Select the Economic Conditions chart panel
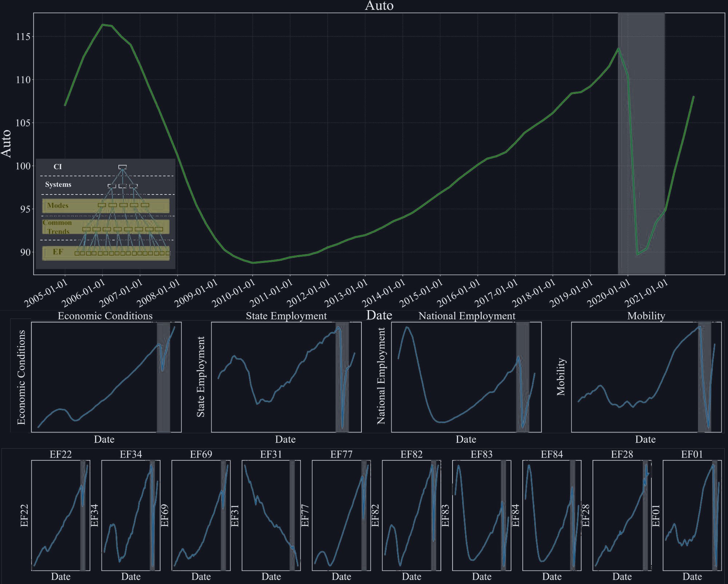728x584 pixels. pyautogui.click(x=106, y=377)
